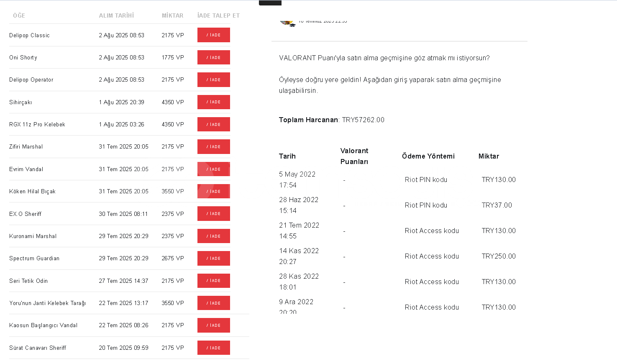Click the Valorant Puanları column header
This screenshot has height=364, width=617.
(x=354, y=156)
